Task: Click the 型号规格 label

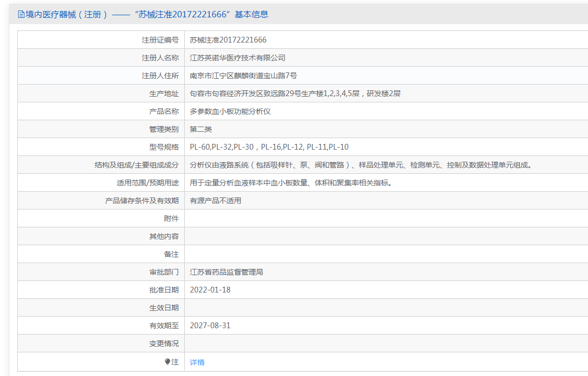Action: pyautogui.click(x=164, y=147)
